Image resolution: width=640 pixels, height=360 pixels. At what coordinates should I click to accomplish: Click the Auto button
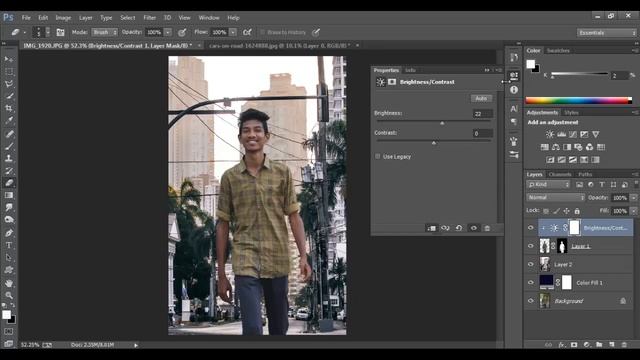pos(481,98)
